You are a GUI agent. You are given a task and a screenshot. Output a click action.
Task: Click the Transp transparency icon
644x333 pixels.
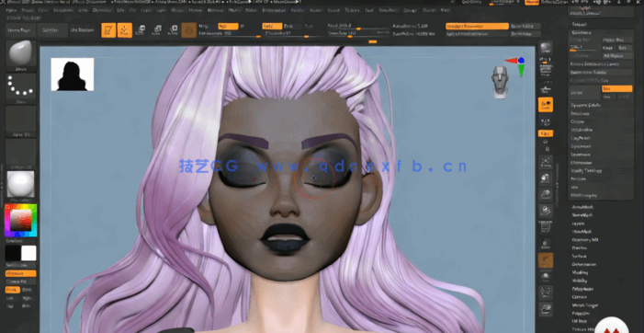click(546, 244)
